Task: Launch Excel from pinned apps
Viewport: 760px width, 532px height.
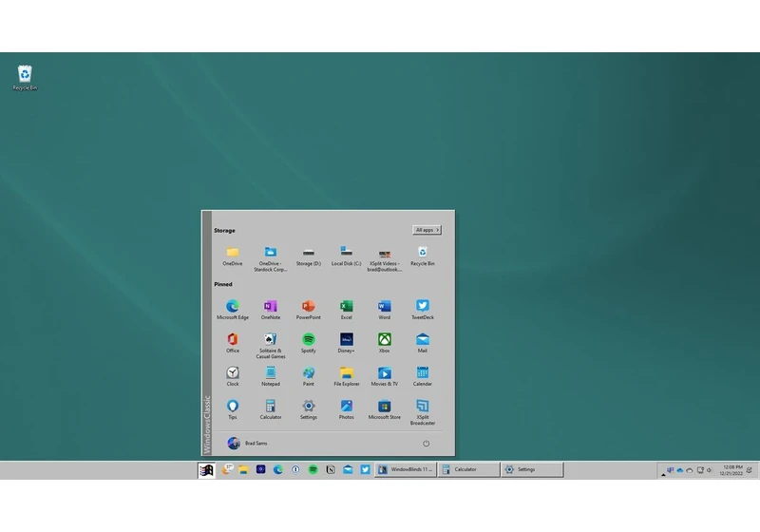Action: [346, 310]
